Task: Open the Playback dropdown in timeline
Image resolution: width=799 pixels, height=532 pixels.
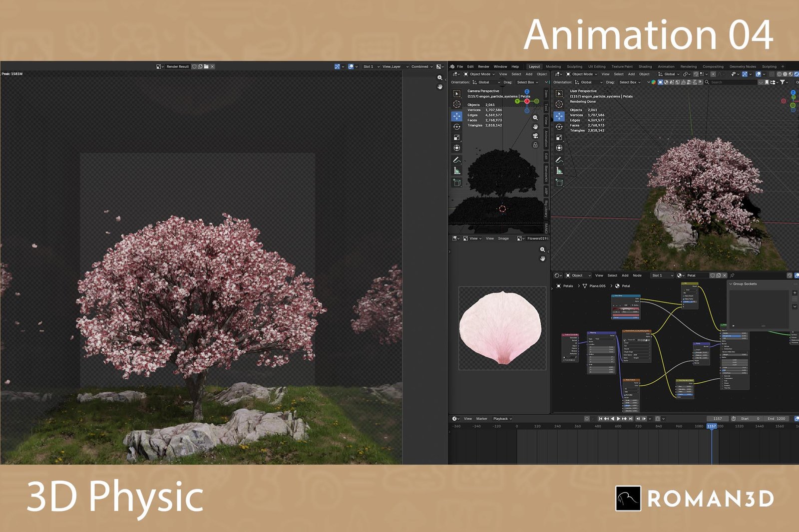Action: 502,419
